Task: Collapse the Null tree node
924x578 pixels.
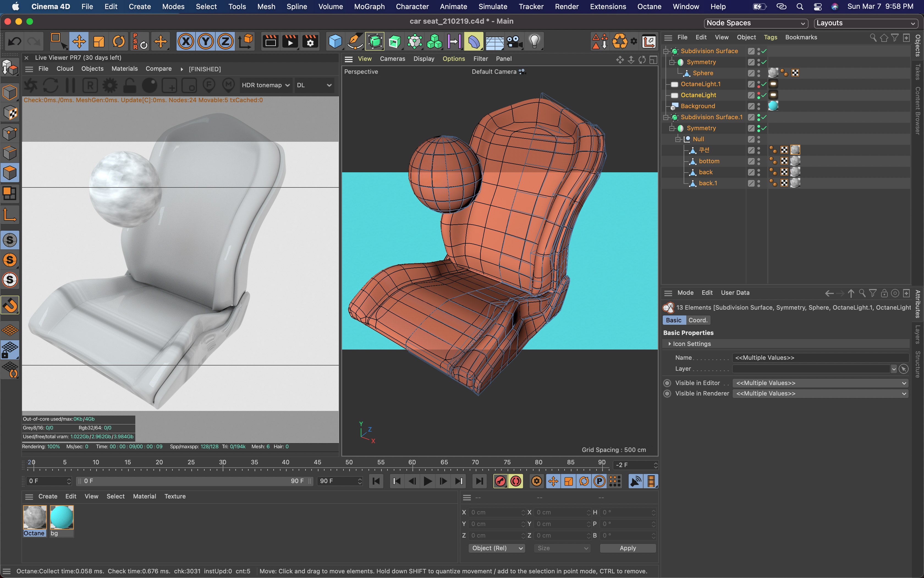Action: tap(678, 139)
